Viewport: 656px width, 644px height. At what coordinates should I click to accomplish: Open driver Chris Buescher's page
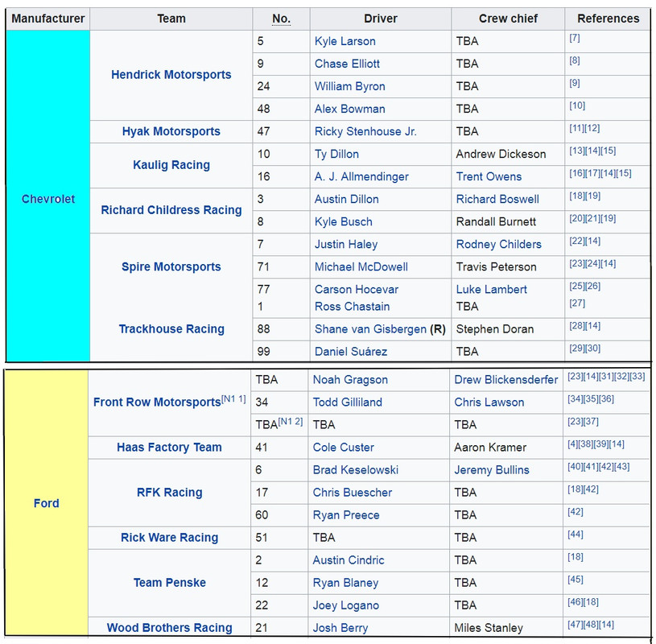tap(353, 493)
